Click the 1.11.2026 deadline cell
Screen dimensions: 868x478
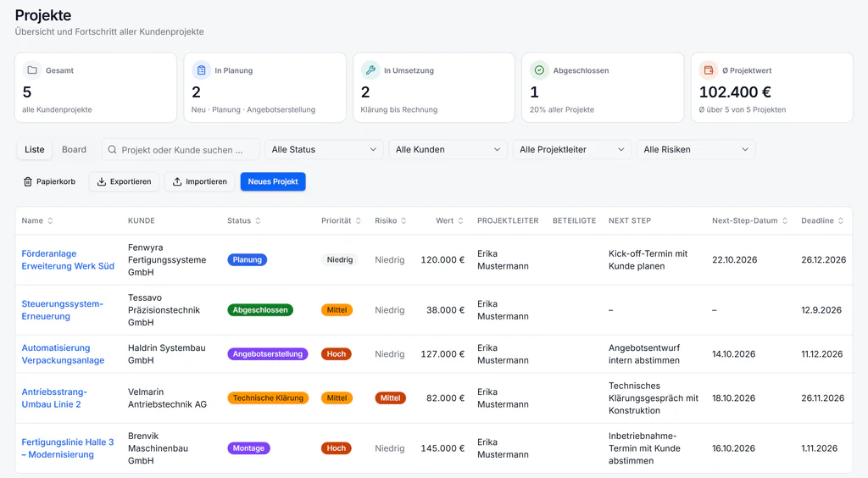coord(820,448)
